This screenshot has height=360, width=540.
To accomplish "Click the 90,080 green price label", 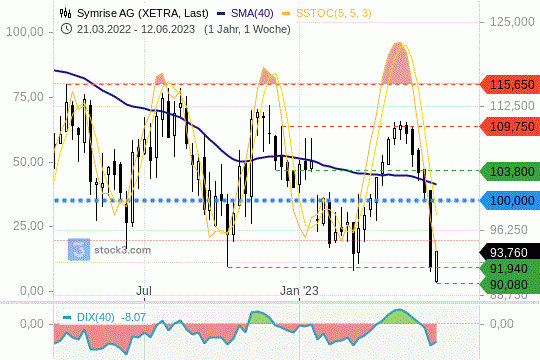I will (x=511, y=285).
